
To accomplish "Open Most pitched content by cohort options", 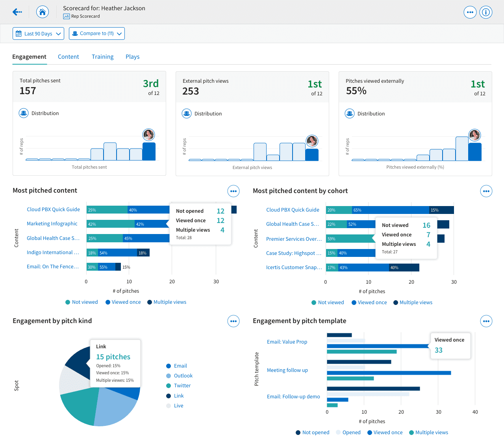I will (x=486, y=191).
